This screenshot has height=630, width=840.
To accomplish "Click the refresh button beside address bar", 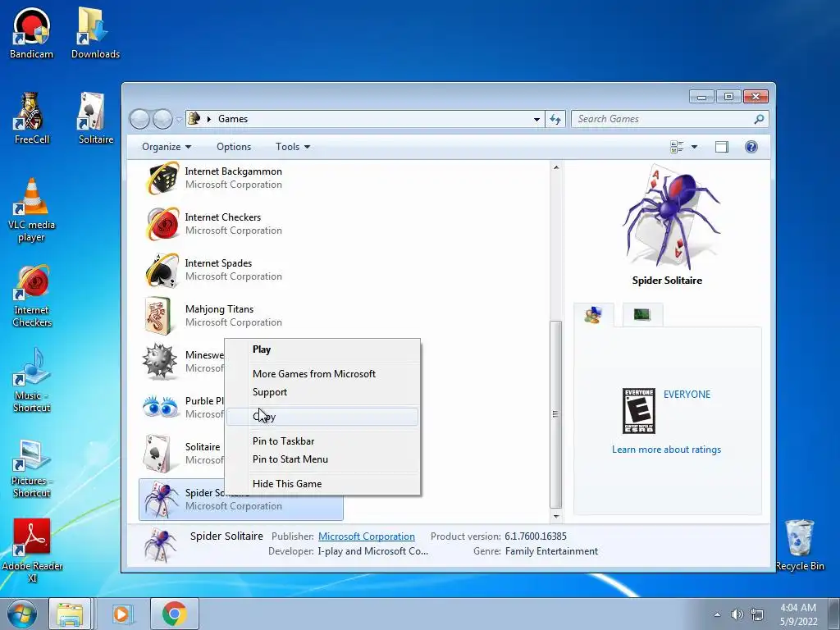I will (555, 119).
